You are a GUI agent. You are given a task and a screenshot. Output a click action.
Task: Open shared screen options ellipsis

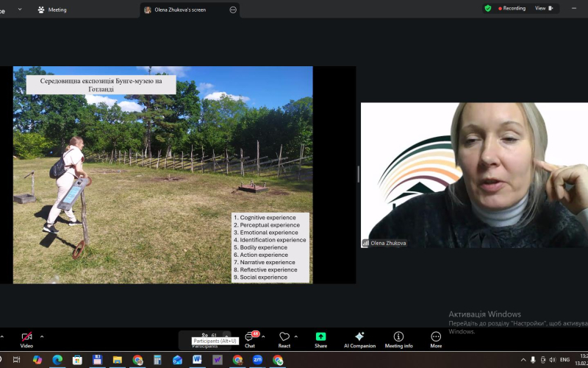(233, 10)
